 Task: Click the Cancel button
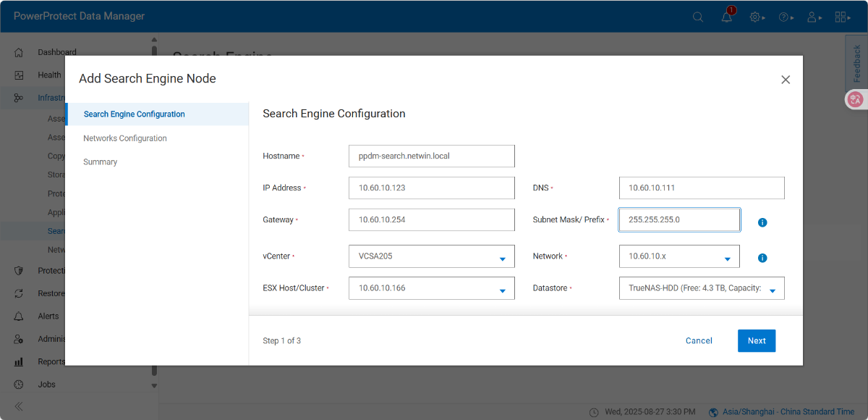pyautogui.click(x=699, y=340)
